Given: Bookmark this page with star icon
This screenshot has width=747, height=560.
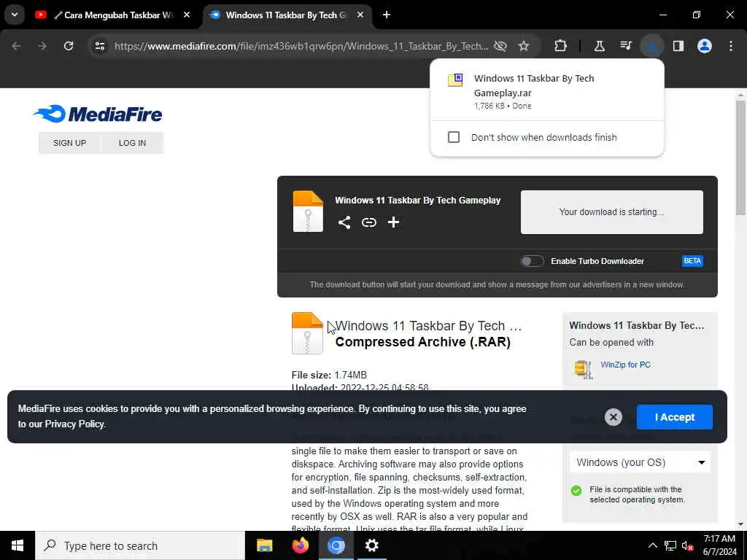Looking at the screenshot, I should coord(524,46).
